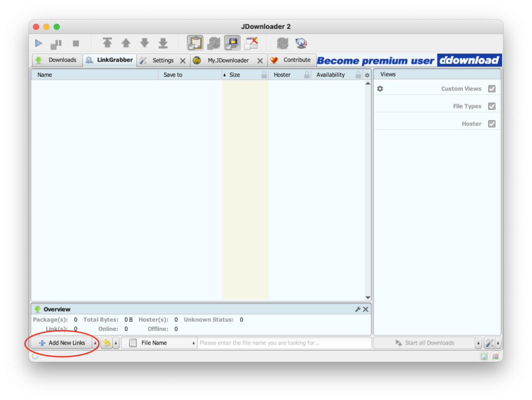Expand the Add New Links dropdown arrow
This screenshot has width=532, height=400.
click(96, 343)
